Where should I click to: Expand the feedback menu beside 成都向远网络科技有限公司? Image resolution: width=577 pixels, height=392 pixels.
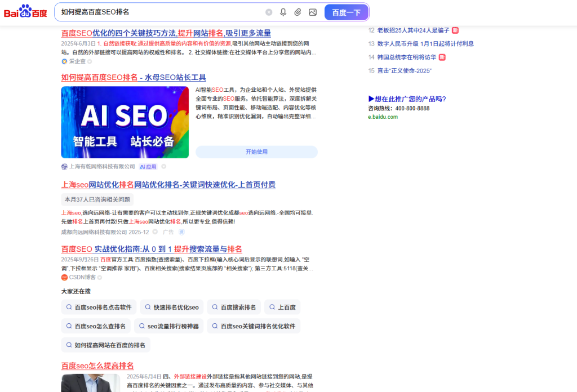[156, 231]
